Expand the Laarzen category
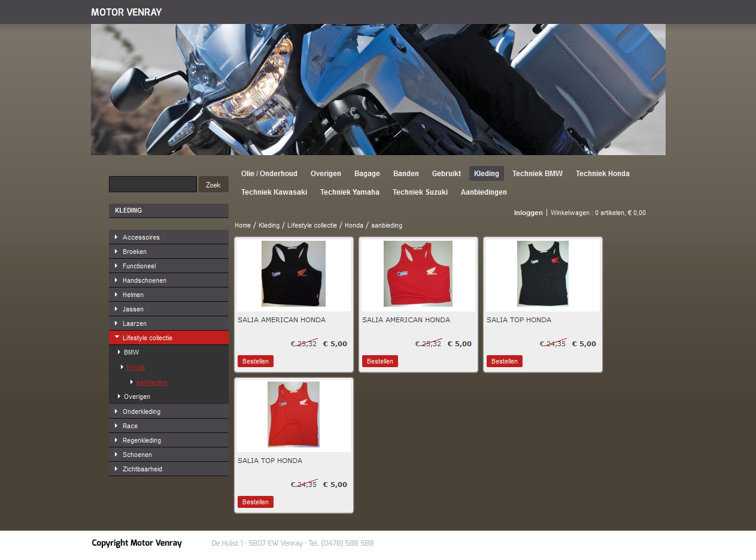 click(169, 323)
